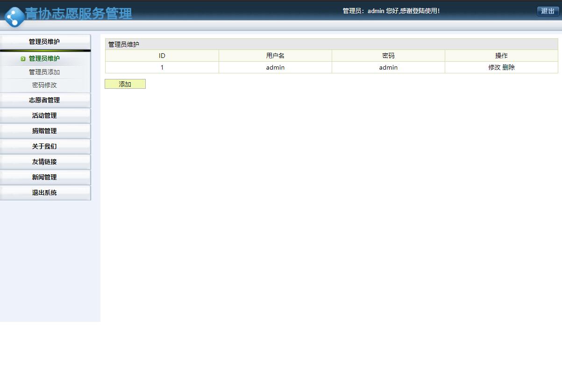Viewport: 562px width, 392px height.
Task: Click the admin cell under 密码
Action: (389, 67)
